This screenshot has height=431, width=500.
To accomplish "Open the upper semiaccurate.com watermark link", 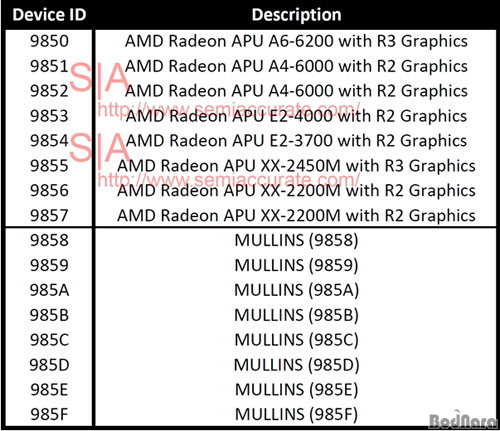I will (229, 109).
